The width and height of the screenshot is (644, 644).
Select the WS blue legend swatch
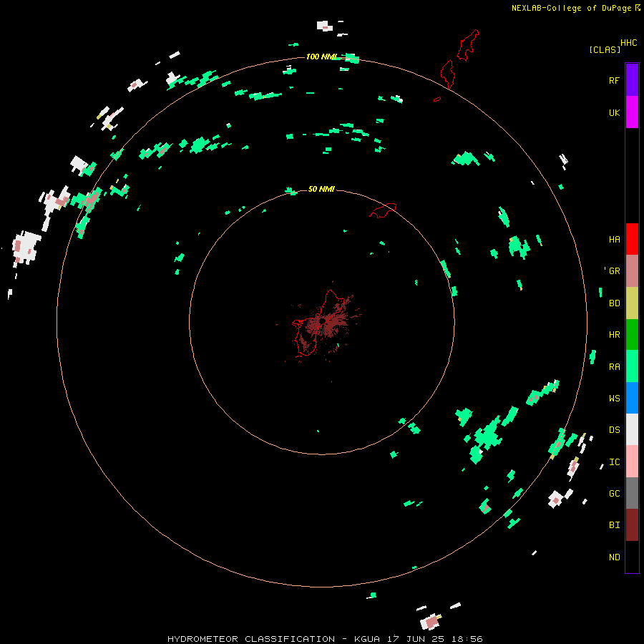(632, 398)
